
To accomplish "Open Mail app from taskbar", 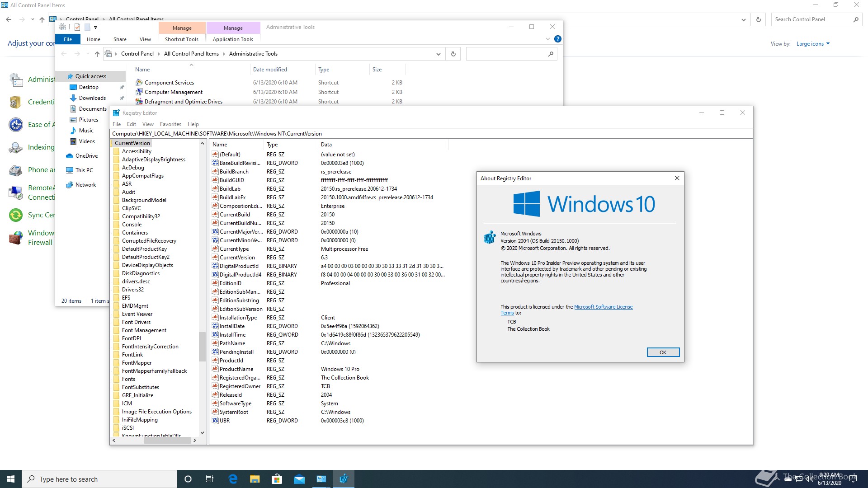I will coord(299,479).
